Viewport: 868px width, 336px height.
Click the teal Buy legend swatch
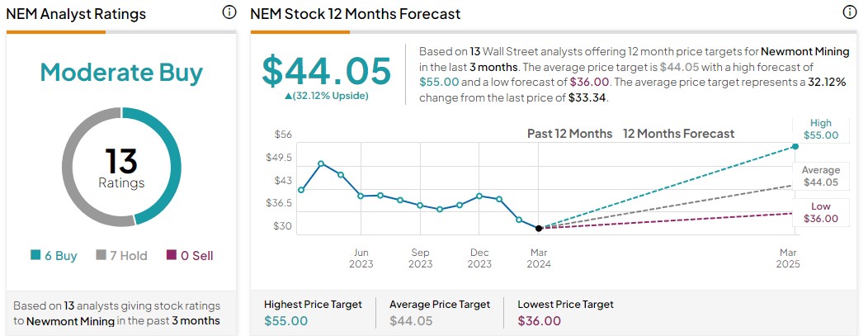pyautogui.click(x=35, y=256)
